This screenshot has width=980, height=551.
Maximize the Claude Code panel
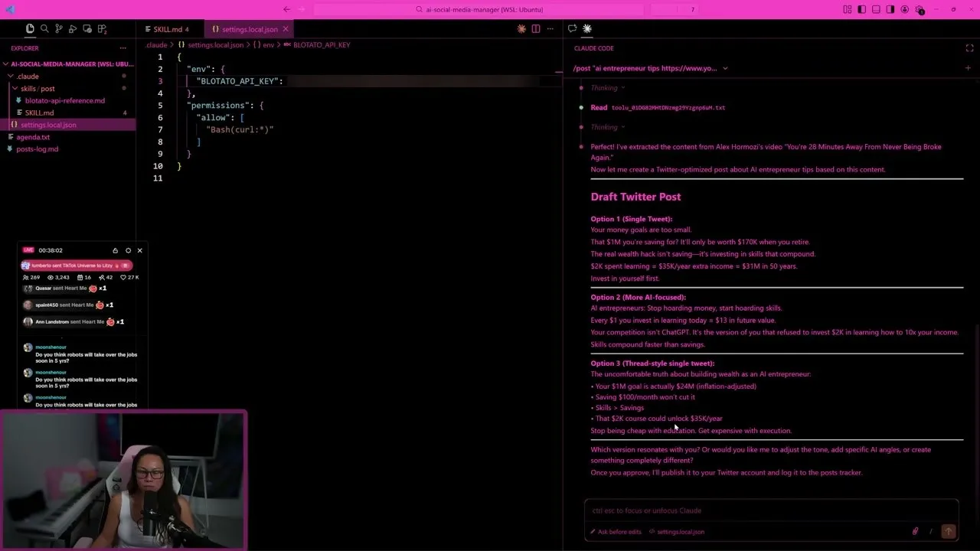969,48
